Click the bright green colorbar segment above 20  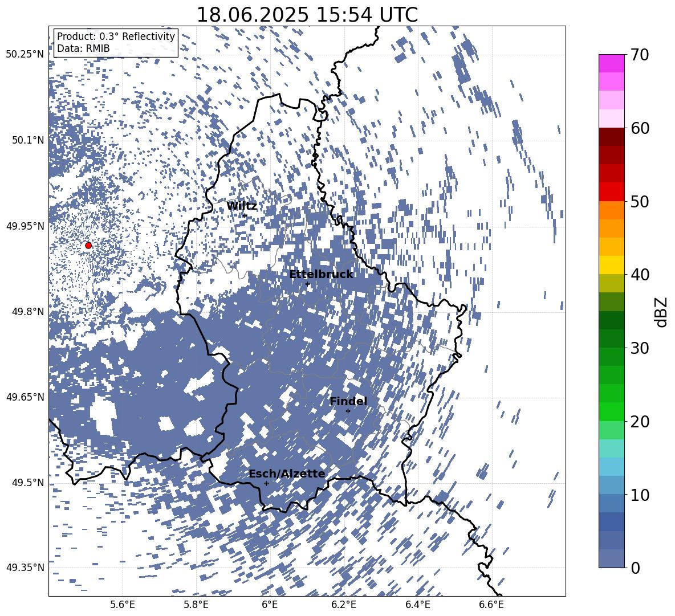tap(611, 411)
